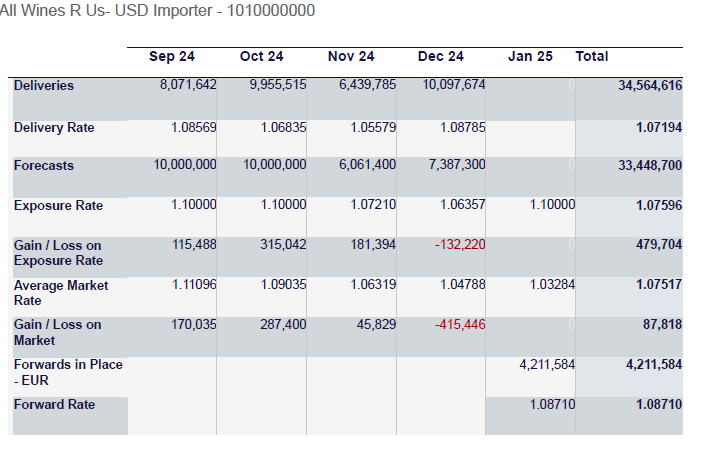
Task: Select delivery rate 1.08785
Action: pos(463,127)
